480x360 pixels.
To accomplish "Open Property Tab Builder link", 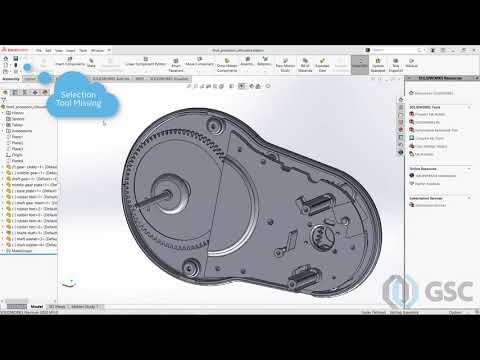I will tap(430, 114).
